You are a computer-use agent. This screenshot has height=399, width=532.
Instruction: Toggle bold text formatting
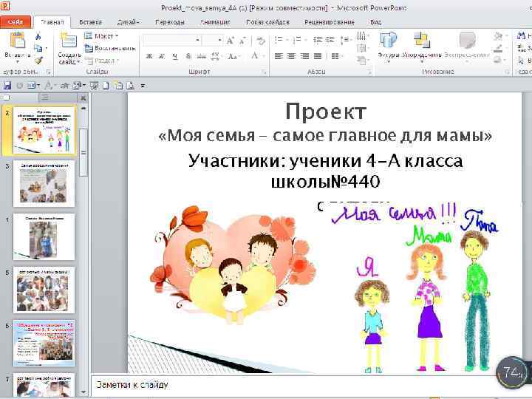149,55
